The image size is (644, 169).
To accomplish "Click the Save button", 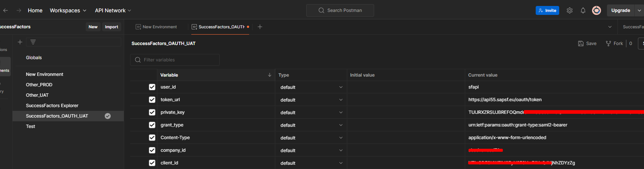I will tap(587, 43).
